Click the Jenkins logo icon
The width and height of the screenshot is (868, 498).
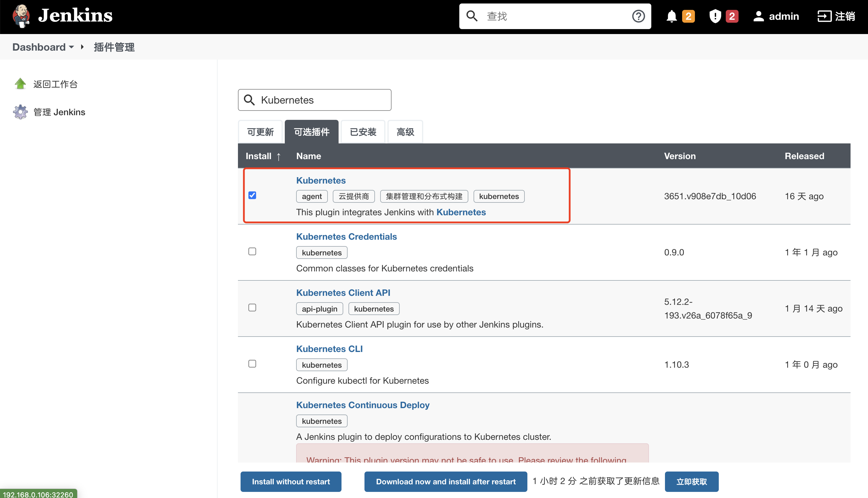point(21,16)
